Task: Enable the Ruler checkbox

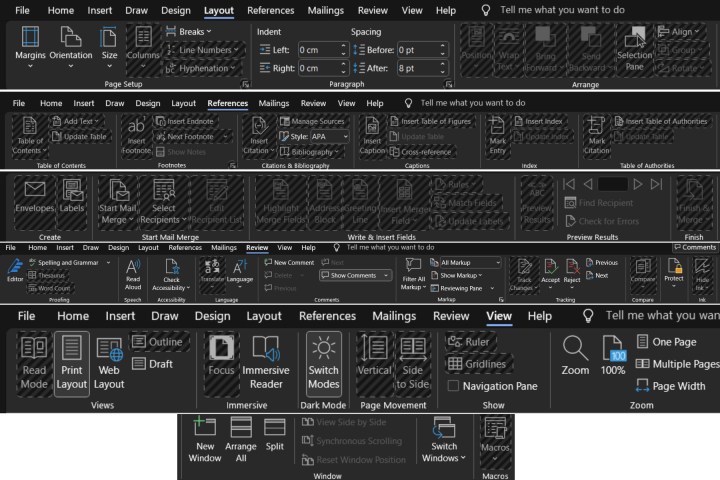Action: pos(455,342)
